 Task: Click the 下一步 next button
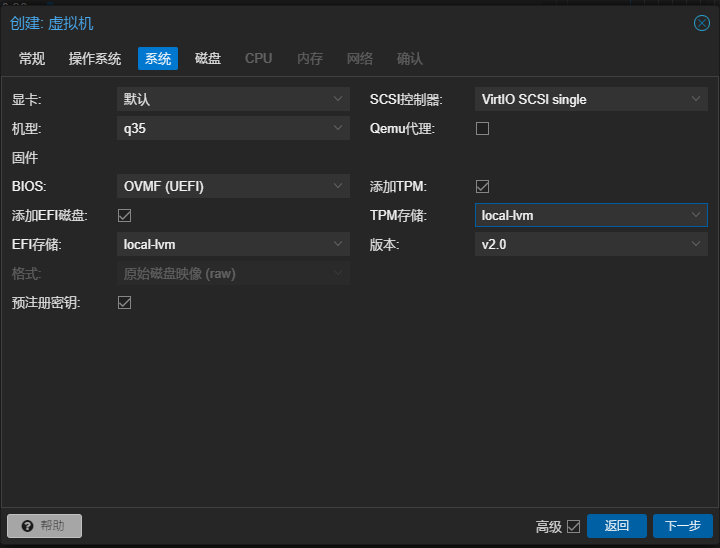(683, 526)
